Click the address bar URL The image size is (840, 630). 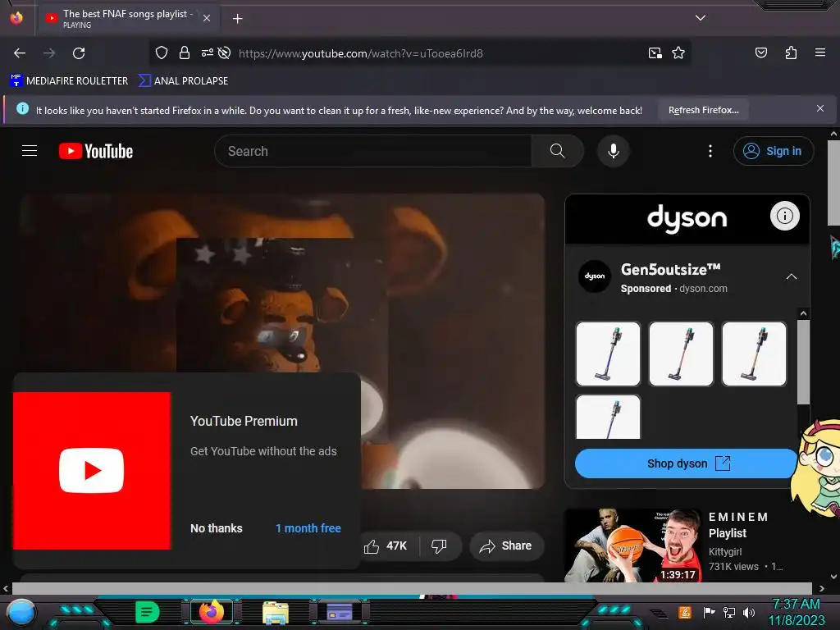click(x=361, y=53)
